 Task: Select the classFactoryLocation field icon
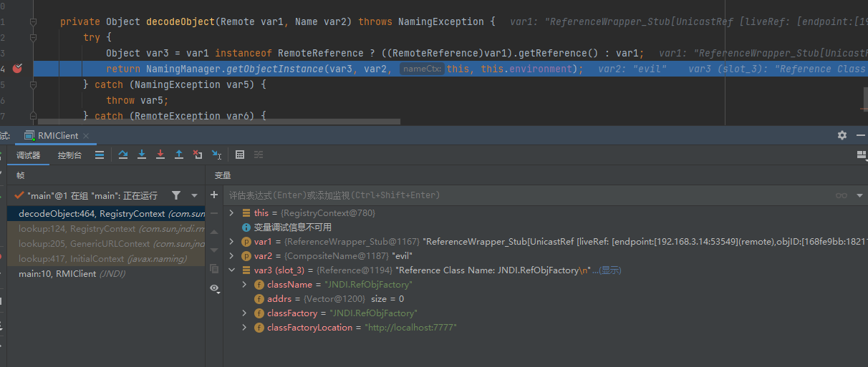(259, 328)
